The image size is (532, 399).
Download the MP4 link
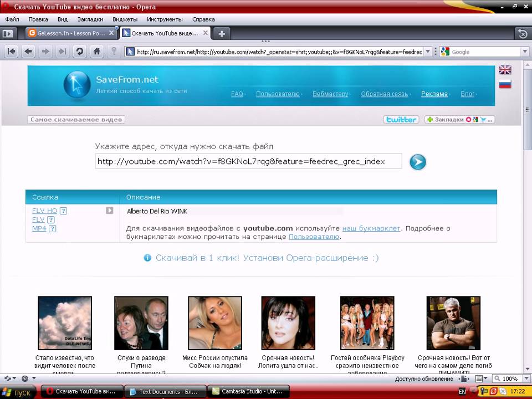pyautogui.click(x=39, y=228)
